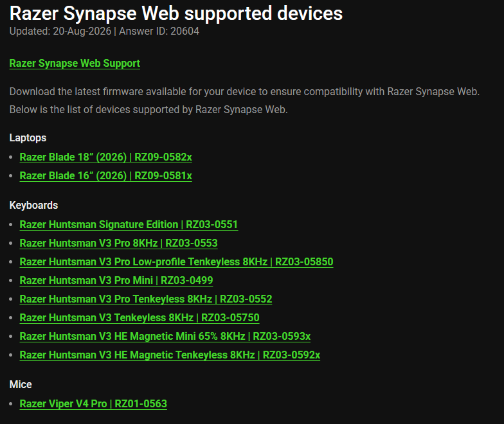Screen dimensions: 504x424
Task: Open Huntsman V3 Pro Tenkeyless 8KHz RZ03-0552
Action: [146, 299]
